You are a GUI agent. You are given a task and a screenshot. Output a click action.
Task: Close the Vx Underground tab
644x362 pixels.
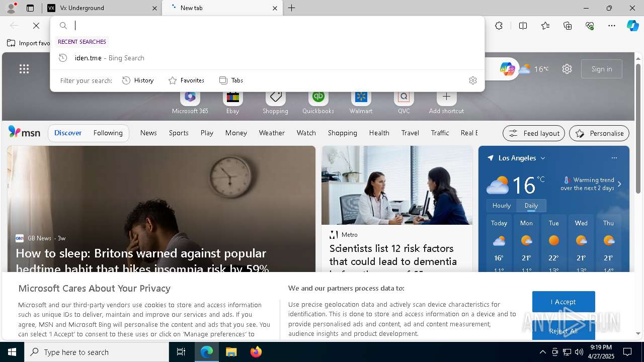(x=154, y=8)
